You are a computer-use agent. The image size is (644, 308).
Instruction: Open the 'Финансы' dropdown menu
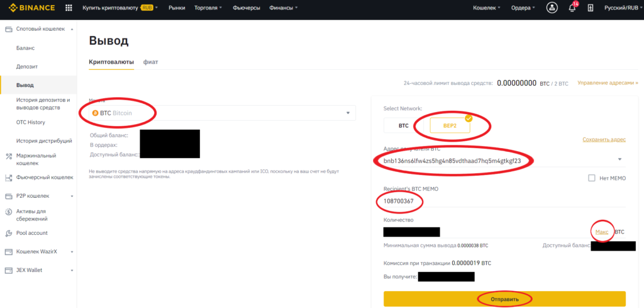pos(284,8)
